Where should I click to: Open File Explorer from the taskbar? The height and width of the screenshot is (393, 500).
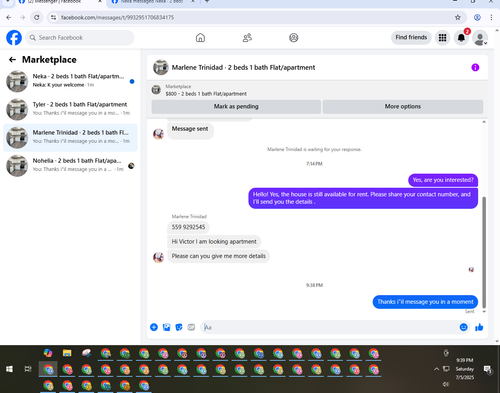[67, 353]
